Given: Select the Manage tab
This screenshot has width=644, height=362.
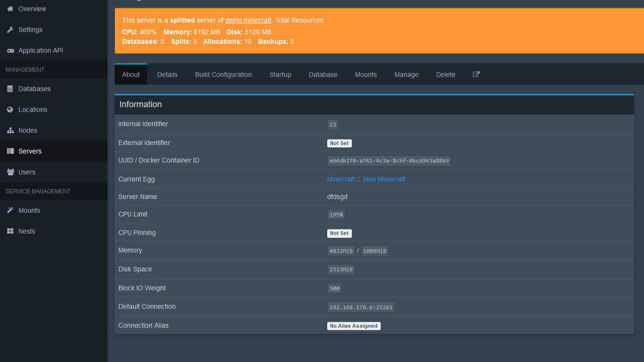Looking at the screenshot, I should (x=406, y=75).
